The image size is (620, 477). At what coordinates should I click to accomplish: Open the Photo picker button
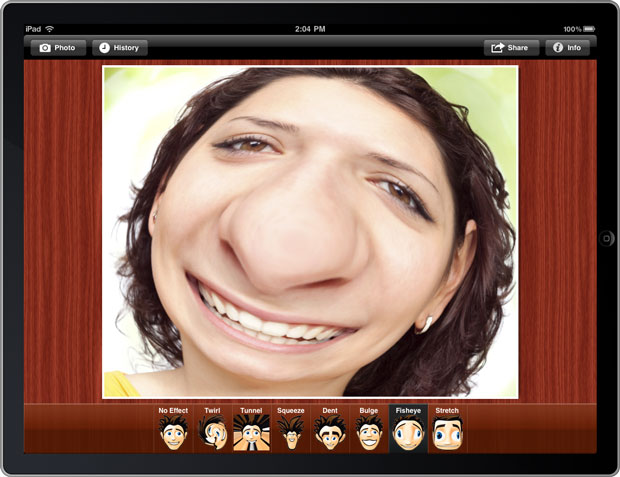point(58,48)
